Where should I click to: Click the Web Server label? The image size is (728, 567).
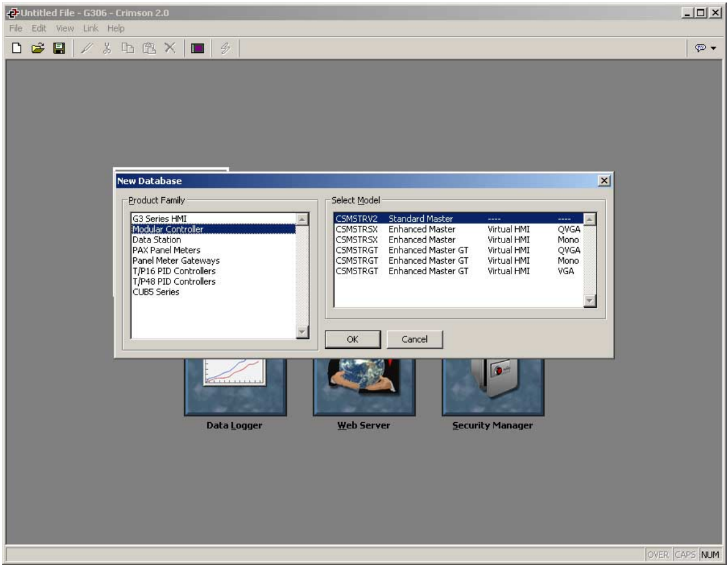[x=364, y=425]
